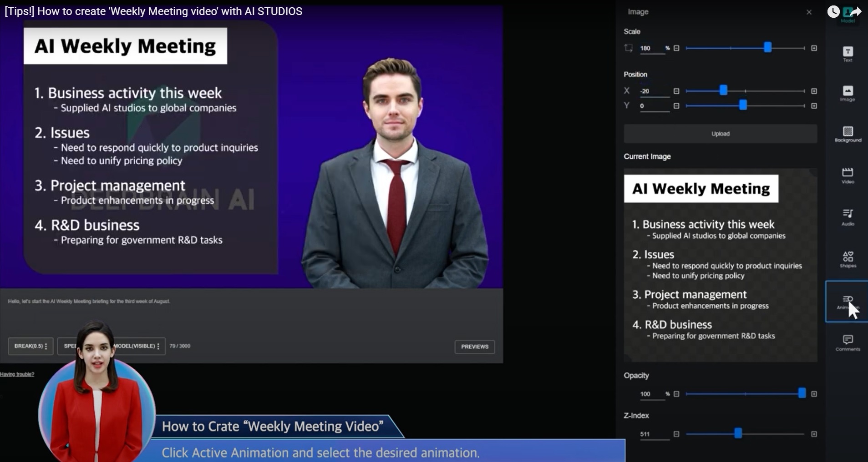Click the 79 / 3000 character counter
Screen dimensions: 868x462
coord(180,346)
